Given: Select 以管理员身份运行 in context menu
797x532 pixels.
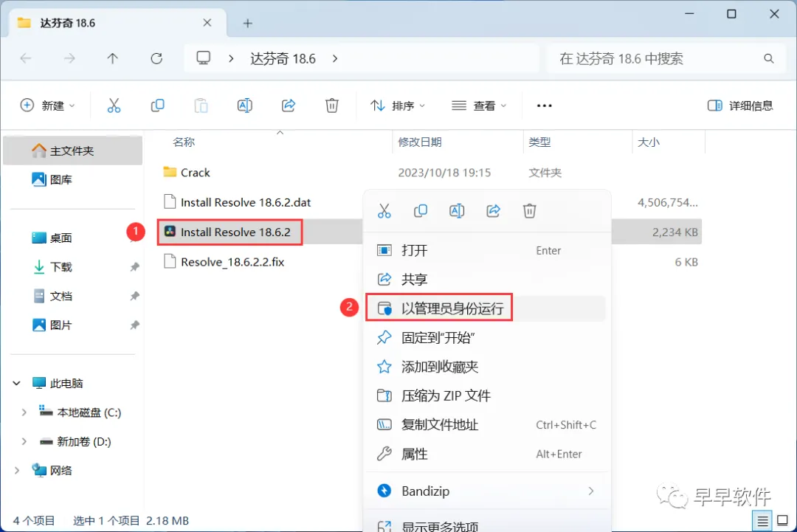Looking at the screenshot, I should click(487, 308).
